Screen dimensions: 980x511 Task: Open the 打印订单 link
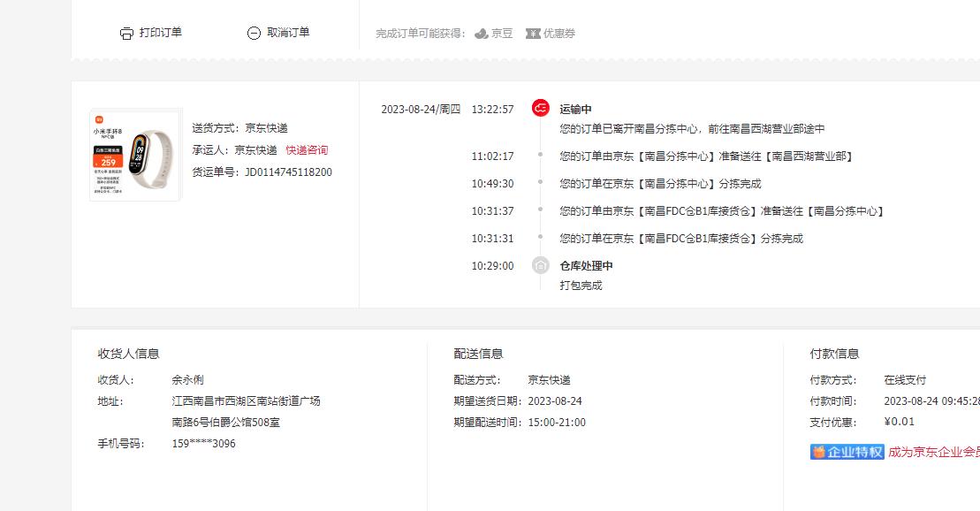(x=161, y=33)
